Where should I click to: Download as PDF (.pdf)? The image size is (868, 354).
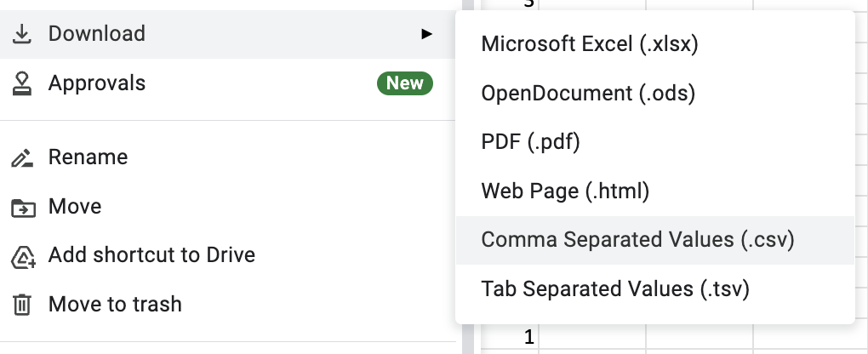655,142
